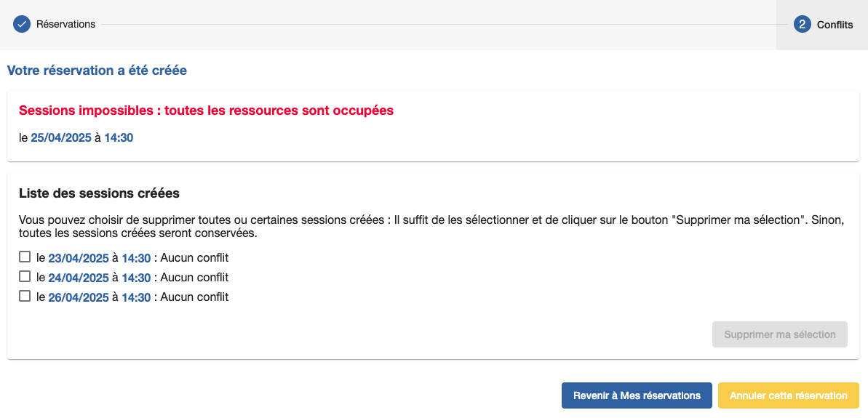Click the checkmark icon of the Réservations step
This screenshot has height=418, width=868.
tap(22, 25)
